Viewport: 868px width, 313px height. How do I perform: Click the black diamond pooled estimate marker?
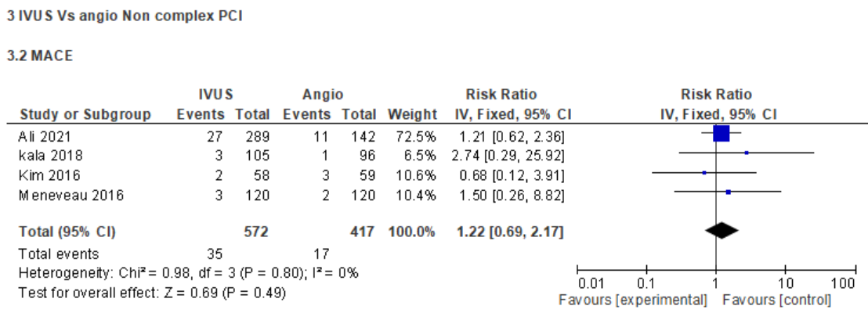[x=722, y=229]
